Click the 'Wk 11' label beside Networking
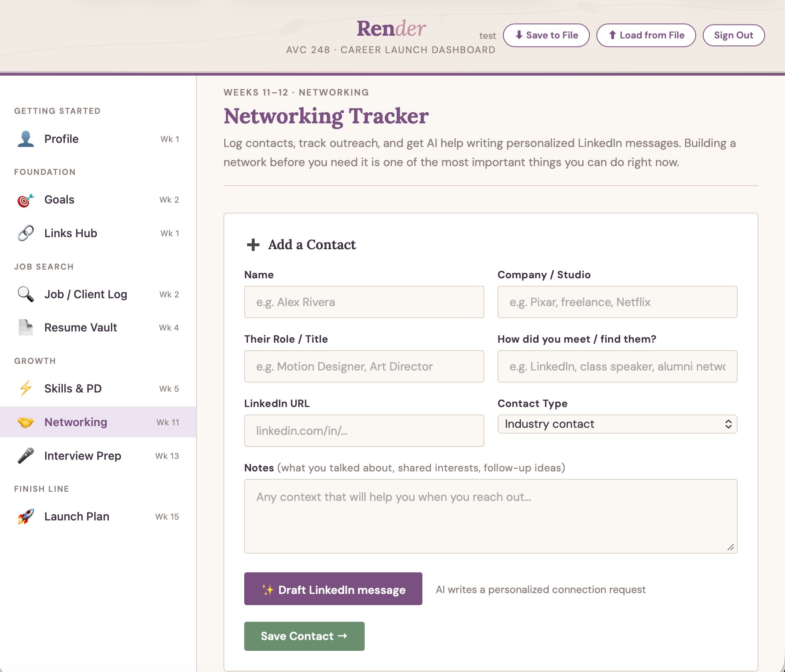 168,422
